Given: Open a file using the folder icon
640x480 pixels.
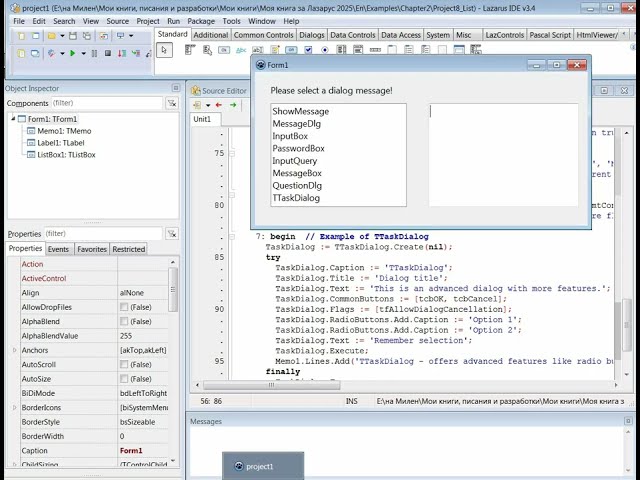Looking at the screenshot, I should 51,36.
